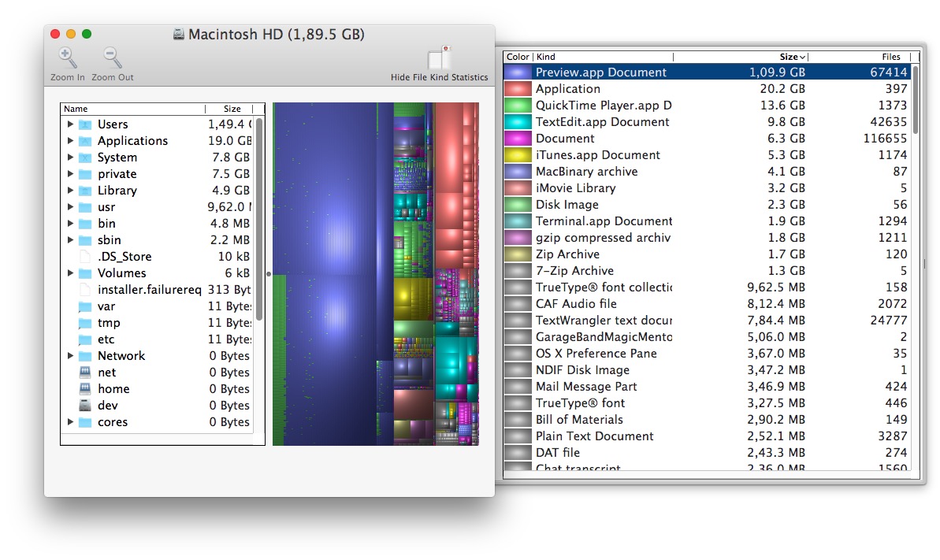Click the .DS_Store file icon
Viewport: 940px width, 560px height.
click(x=85, y=257)
